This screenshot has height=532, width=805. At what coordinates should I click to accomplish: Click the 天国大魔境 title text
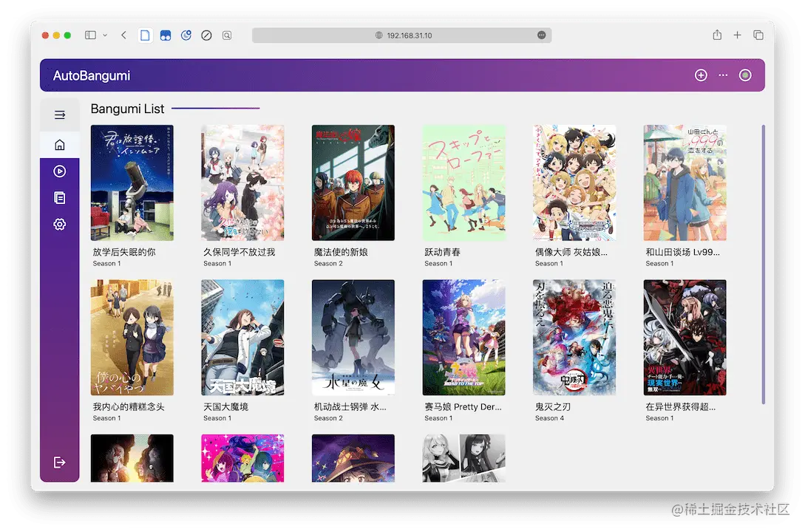coord(226,407)
